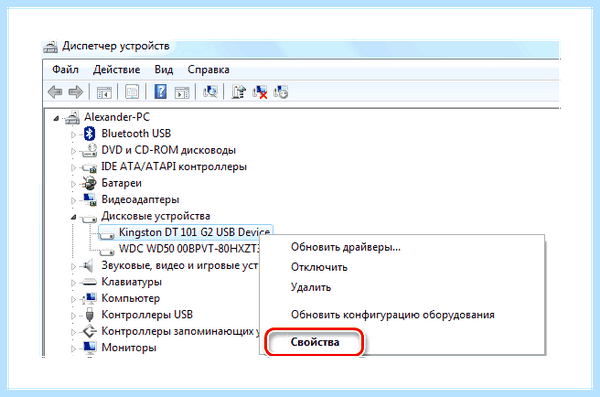Click the Контроллеры USB plug icon
Viewport: 600px width, 397px height.
90,315
